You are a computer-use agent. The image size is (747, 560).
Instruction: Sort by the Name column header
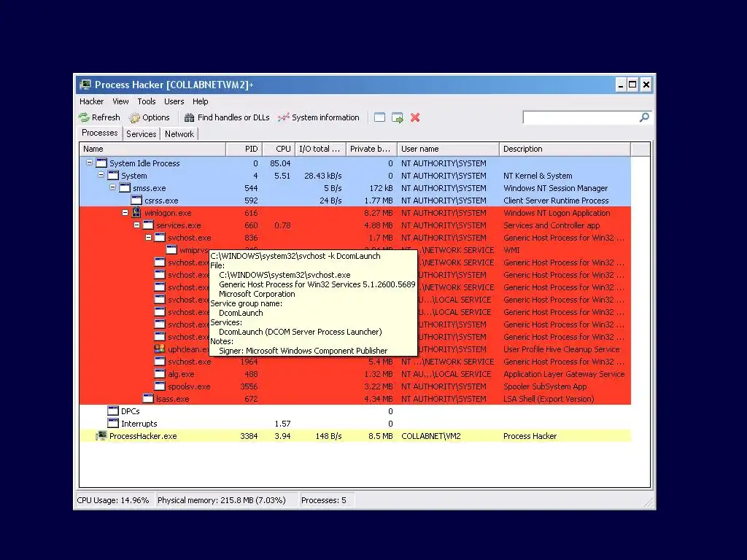[x=152, y=149]
